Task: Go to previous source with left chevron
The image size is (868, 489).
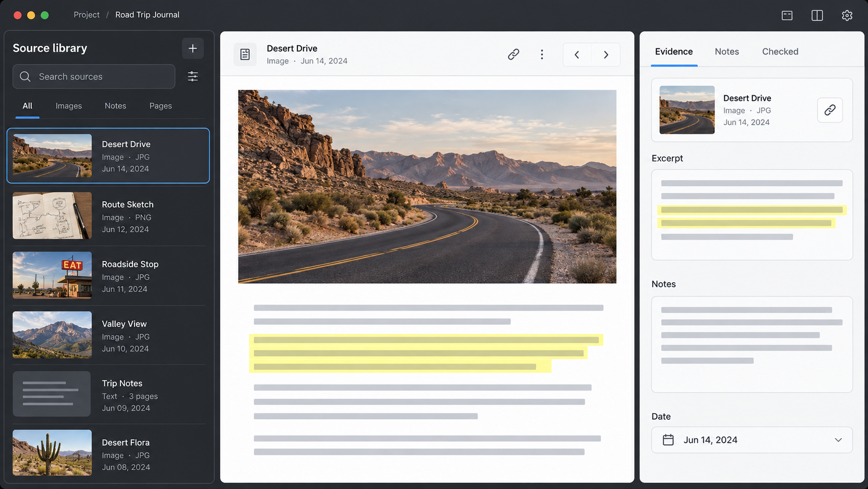Action: click(577, 55)
